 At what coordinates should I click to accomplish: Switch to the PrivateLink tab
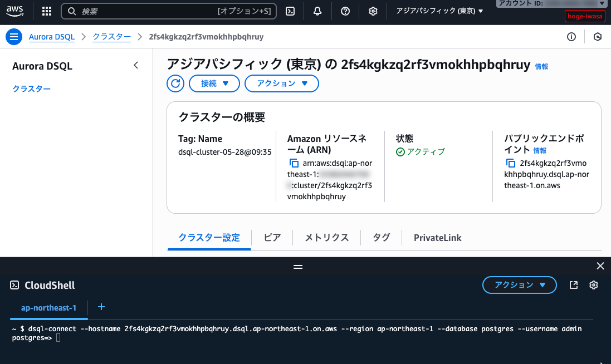pos(438,238)
